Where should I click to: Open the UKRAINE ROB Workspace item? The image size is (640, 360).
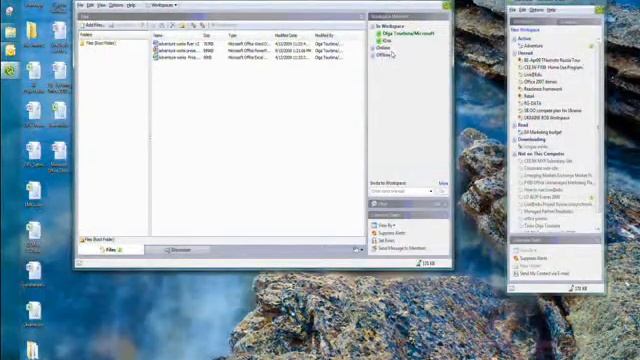544,118
